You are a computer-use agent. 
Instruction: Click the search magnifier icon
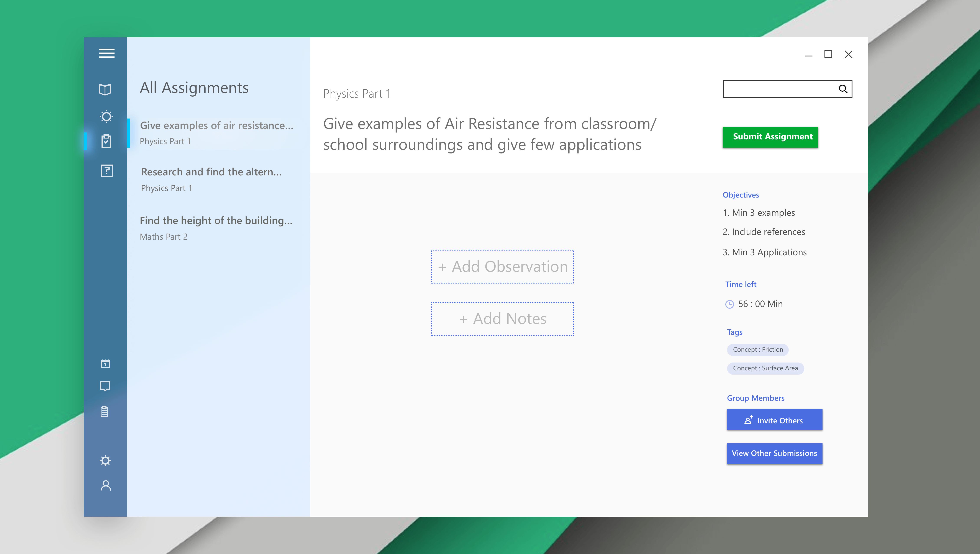pyautogui.click(x=843, y=89)
